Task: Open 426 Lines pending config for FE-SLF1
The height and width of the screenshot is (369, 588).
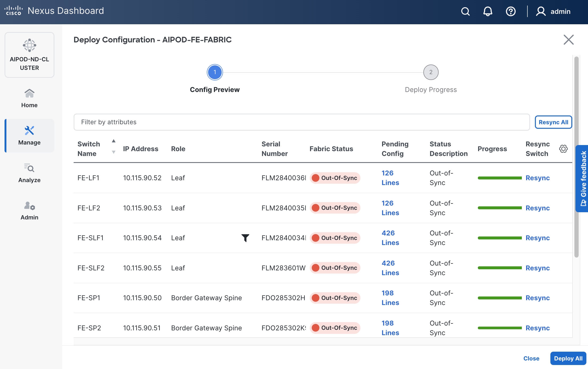Action: [x=390, y=238]
